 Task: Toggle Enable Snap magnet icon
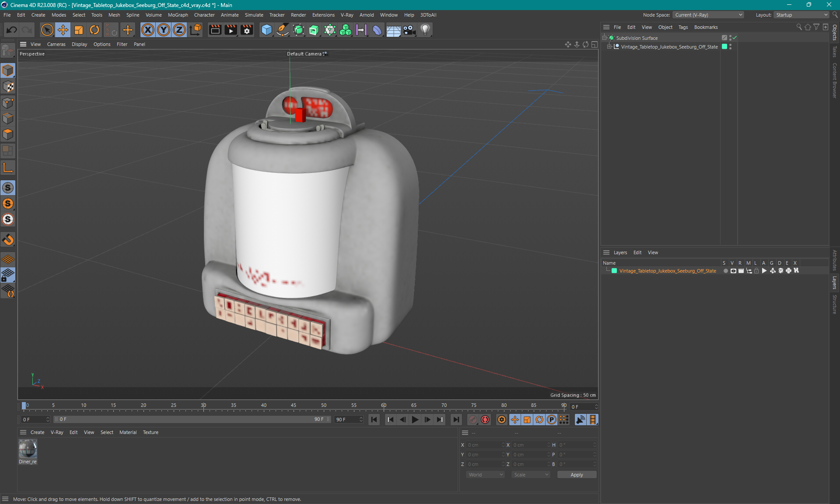[x=8, y=240]
